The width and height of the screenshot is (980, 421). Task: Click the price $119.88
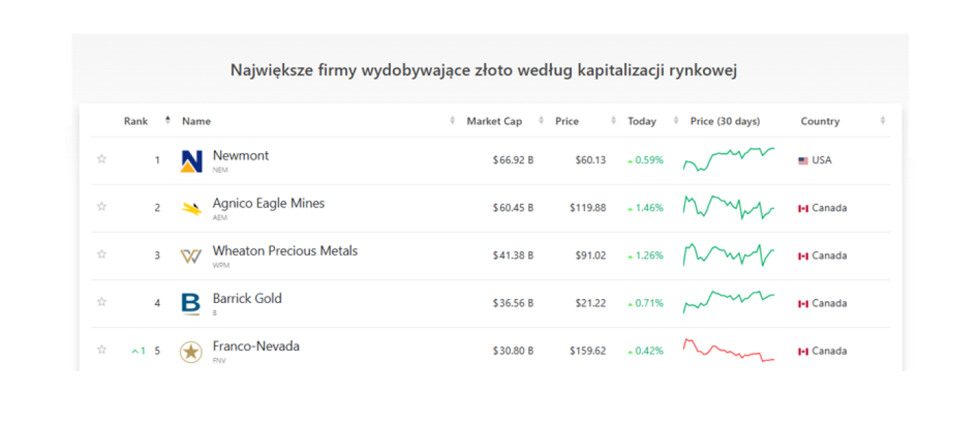588,208
